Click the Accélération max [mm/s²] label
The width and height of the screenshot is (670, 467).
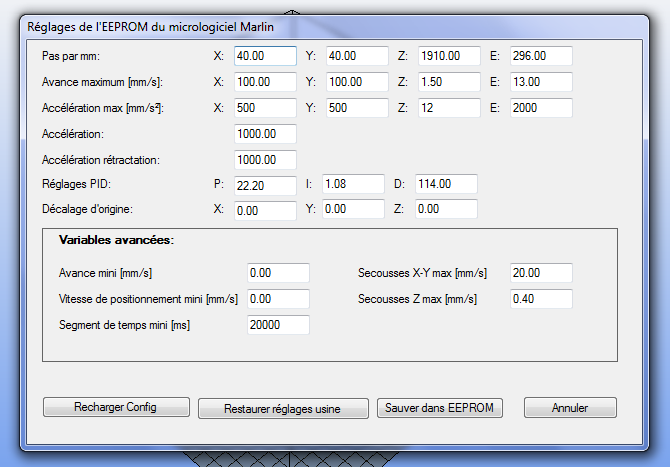(103, 109)
